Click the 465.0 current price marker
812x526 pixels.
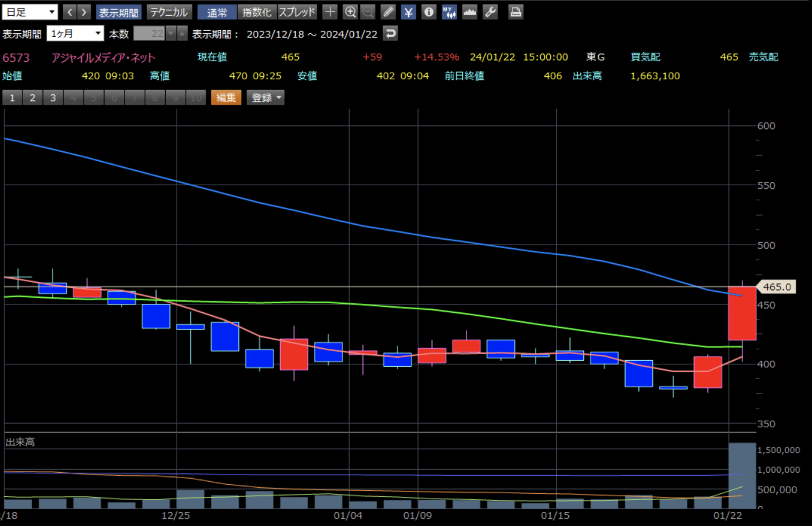coord(777,287)
